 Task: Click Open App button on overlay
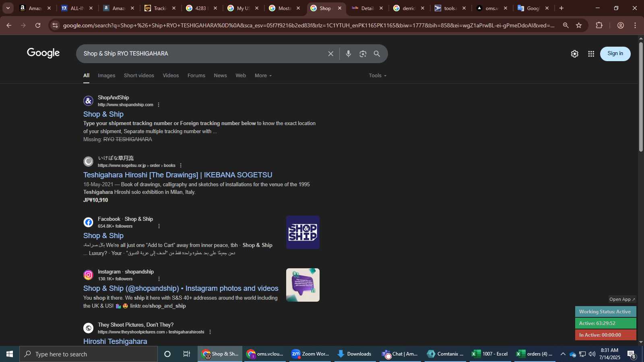(622, 299)
